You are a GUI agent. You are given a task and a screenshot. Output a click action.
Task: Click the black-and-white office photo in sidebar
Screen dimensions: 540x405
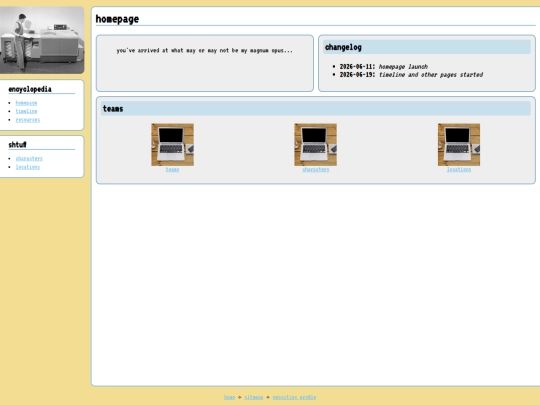tap(42, 40)
